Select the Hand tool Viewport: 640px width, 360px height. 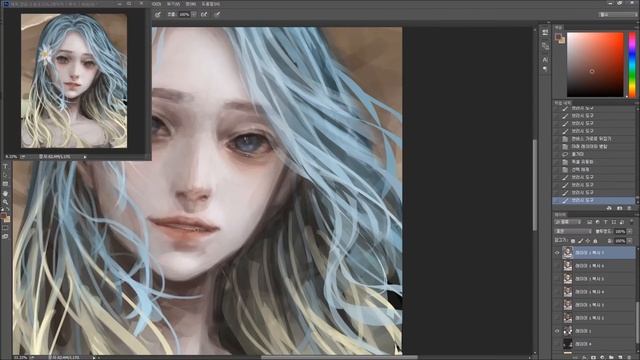pos(5,193)
